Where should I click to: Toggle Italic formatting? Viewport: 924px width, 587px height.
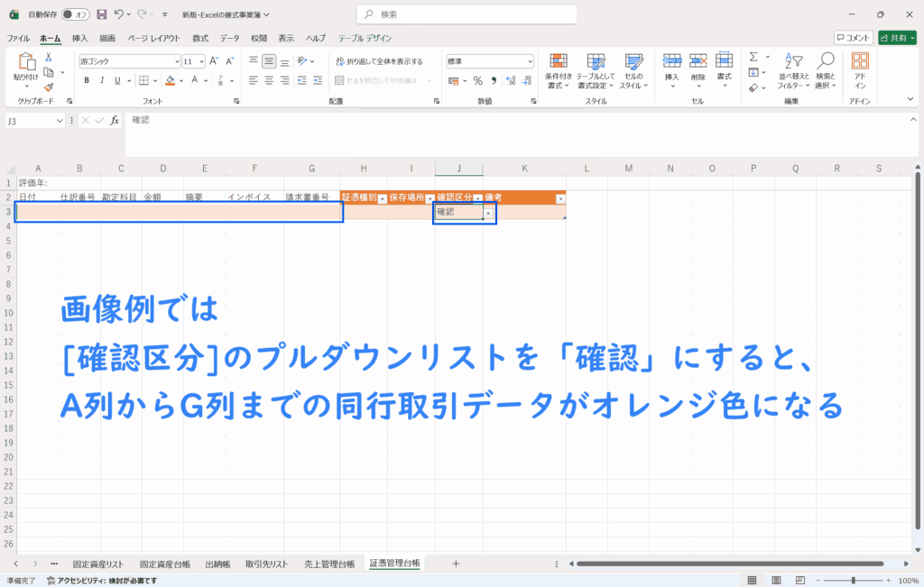click(102, 79)
